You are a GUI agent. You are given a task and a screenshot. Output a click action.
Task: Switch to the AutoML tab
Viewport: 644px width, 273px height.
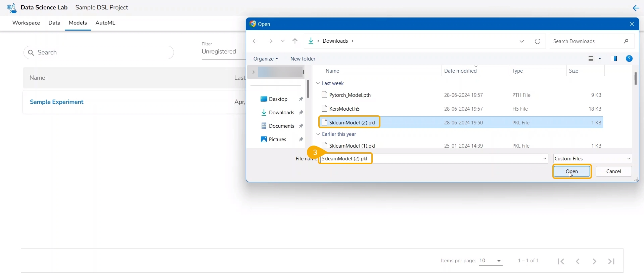coord(105,23)
